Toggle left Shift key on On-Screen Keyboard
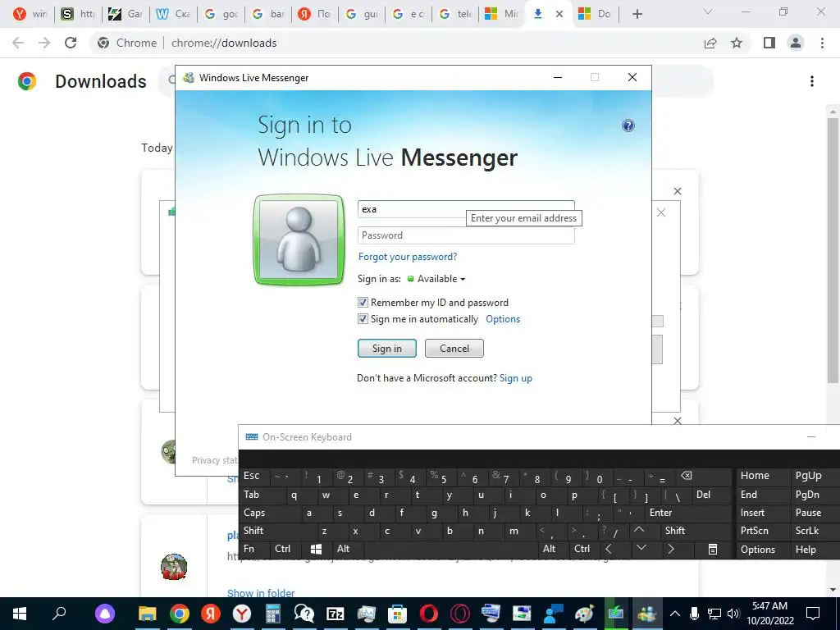Viewport: 840px width, 630px height. pos(277,531)
